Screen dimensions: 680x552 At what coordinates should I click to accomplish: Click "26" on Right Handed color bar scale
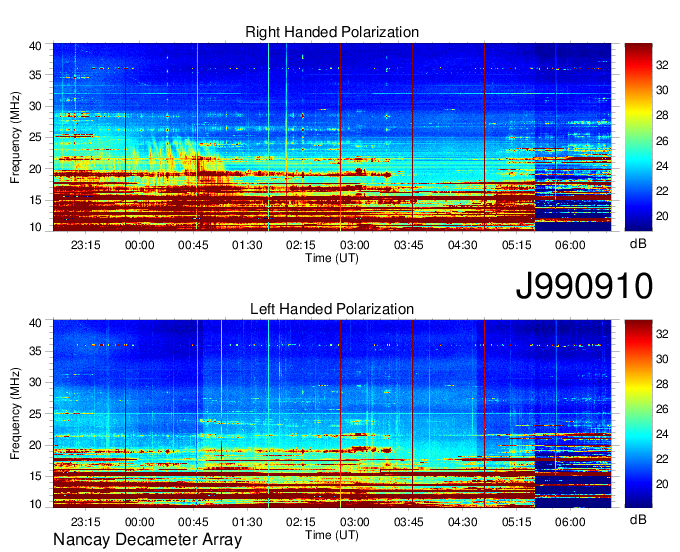tap(662, 141)
